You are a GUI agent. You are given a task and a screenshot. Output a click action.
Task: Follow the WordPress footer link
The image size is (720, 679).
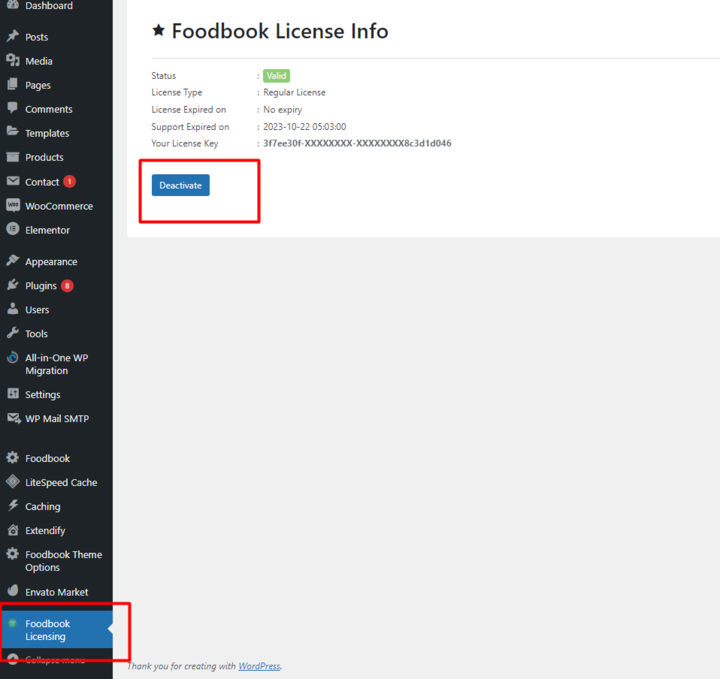pos(259,666)
